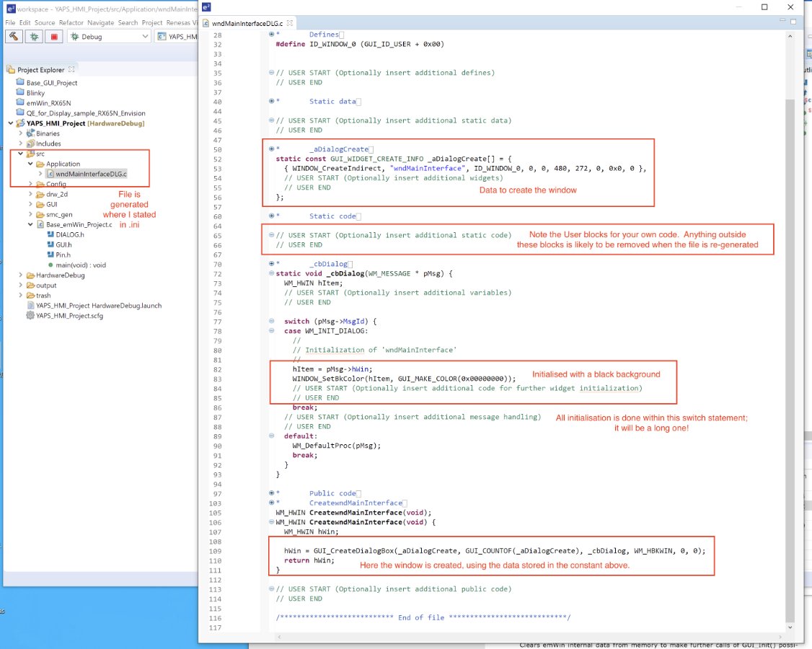Screen dimensions: 812x649
Task: Close the Project Explorer view via X icon
Action: 71,69
